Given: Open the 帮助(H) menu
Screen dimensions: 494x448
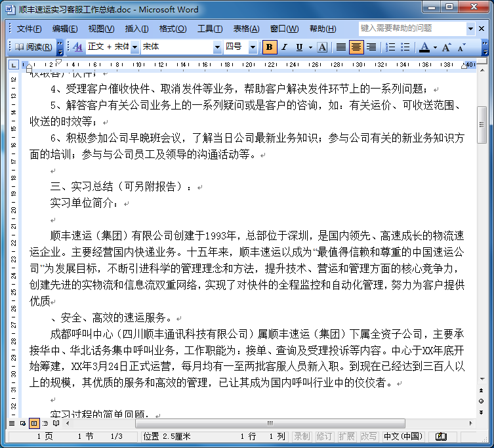Looking at the screenshot, I should [323, 29].
